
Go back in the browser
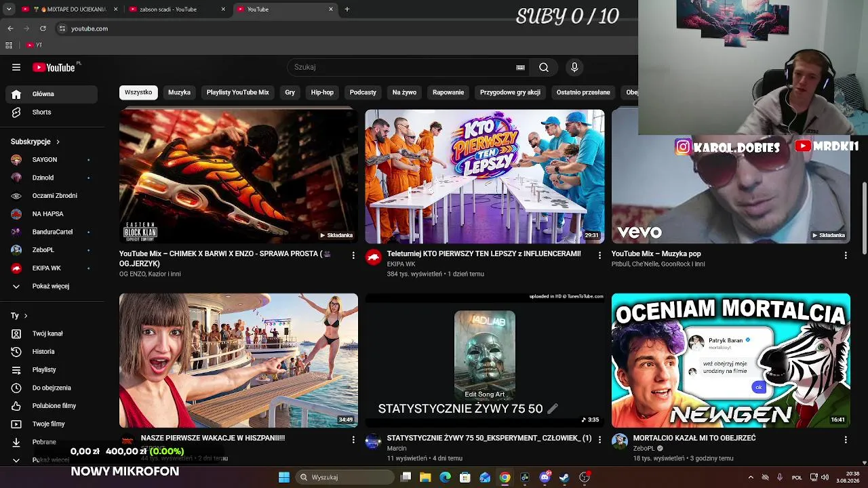[x=10, y=28]
